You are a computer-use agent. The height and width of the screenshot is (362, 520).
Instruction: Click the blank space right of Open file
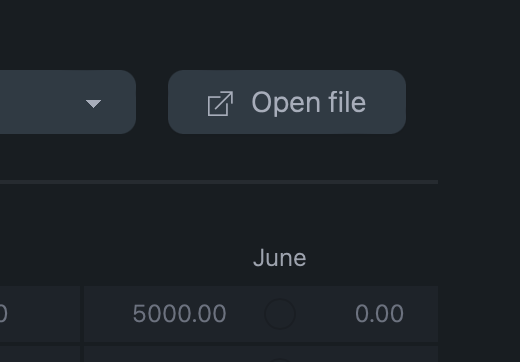tap(463, 102)
